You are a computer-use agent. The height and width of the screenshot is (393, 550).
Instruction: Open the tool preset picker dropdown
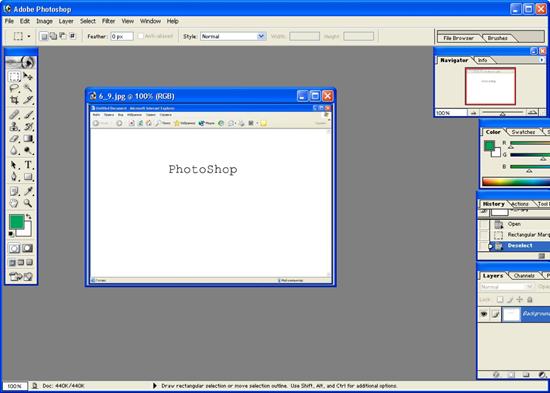click(x=29, y=36)
